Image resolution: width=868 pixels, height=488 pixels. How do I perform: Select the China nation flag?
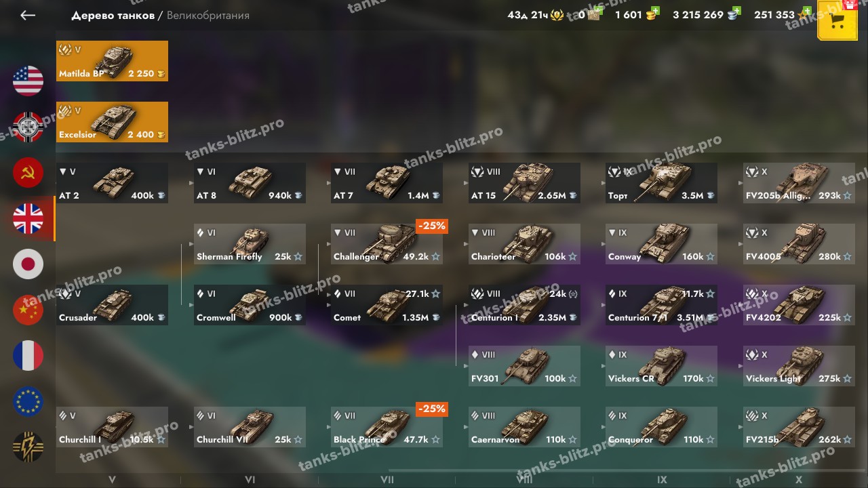pos(28,310)
